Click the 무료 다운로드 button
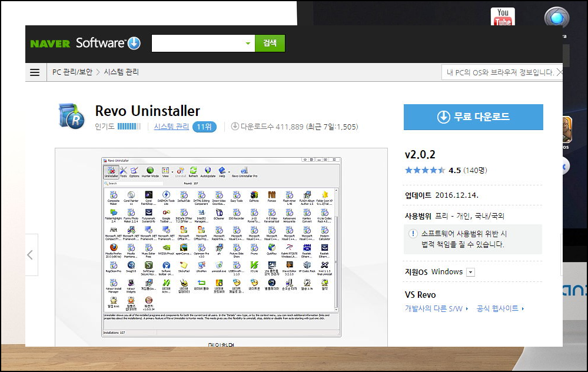Screen dimensions: 588x372 pos(473,117)
